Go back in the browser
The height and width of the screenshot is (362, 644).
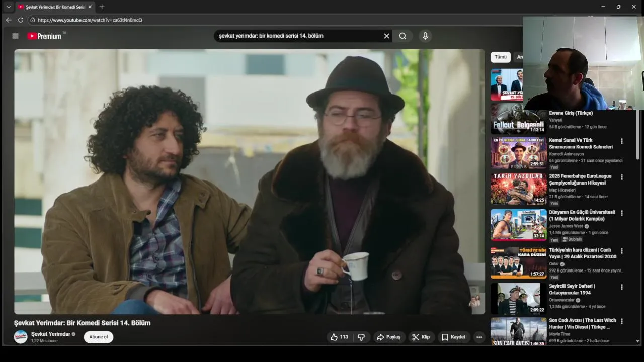coord(8,20)
